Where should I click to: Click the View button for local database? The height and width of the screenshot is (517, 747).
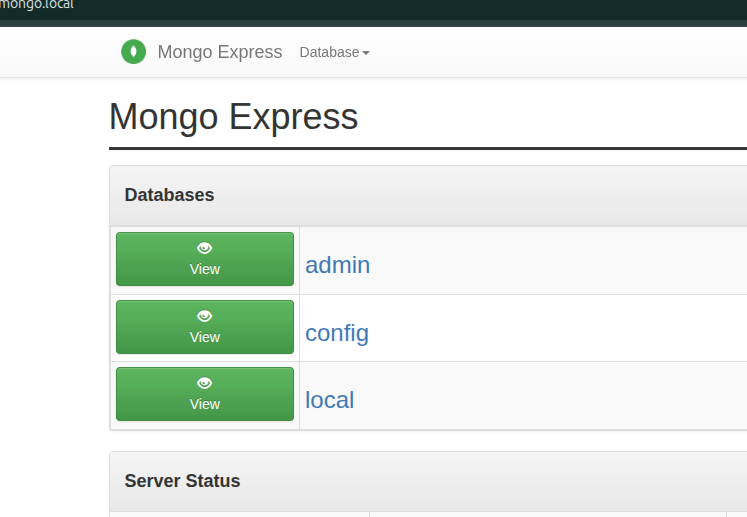pos(205,394)
